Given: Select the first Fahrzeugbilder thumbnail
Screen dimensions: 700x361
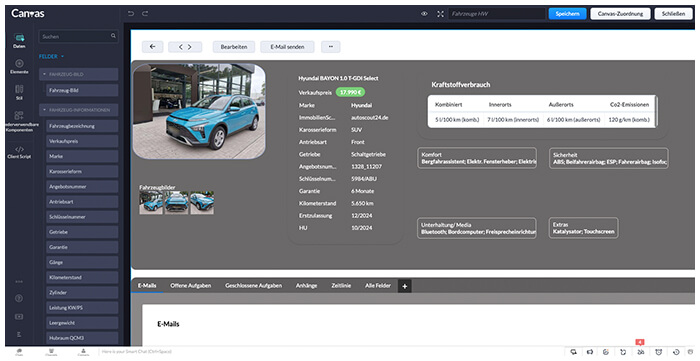Looking at the screenshot, I should [x=151, y=203].
